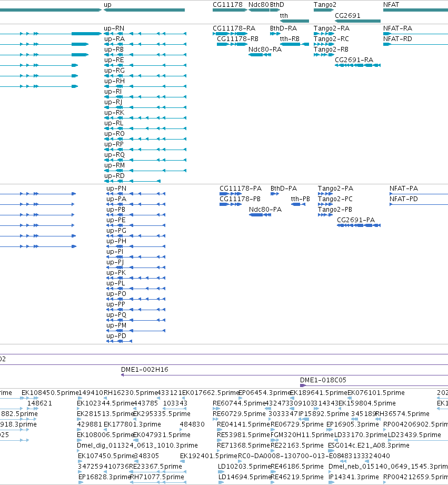This screenshot has height=485, width=448.
Task: Click the tth-PB protein
Action: coord(298,204)
